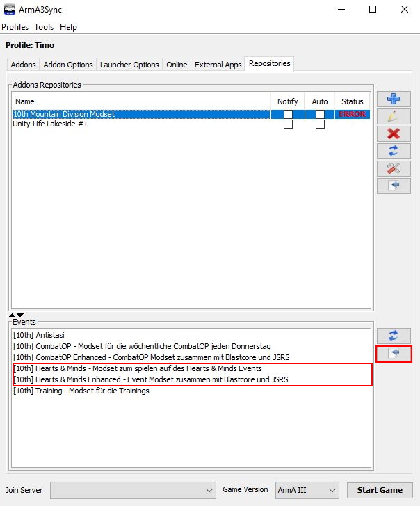Select the Unity-Life Lakeside #1 repository row
Viewport: 420px width, 506px height.
click(51, 124)
